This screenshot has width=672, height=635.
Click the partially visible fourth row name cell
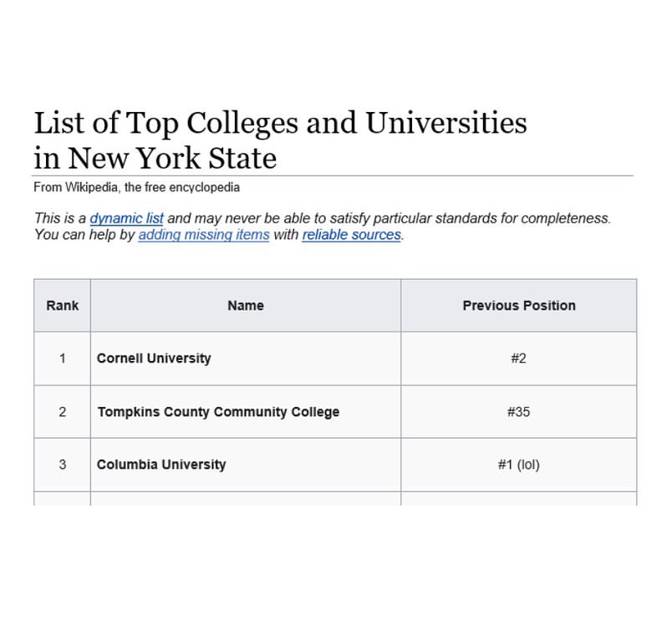click(x=245, y=499)
